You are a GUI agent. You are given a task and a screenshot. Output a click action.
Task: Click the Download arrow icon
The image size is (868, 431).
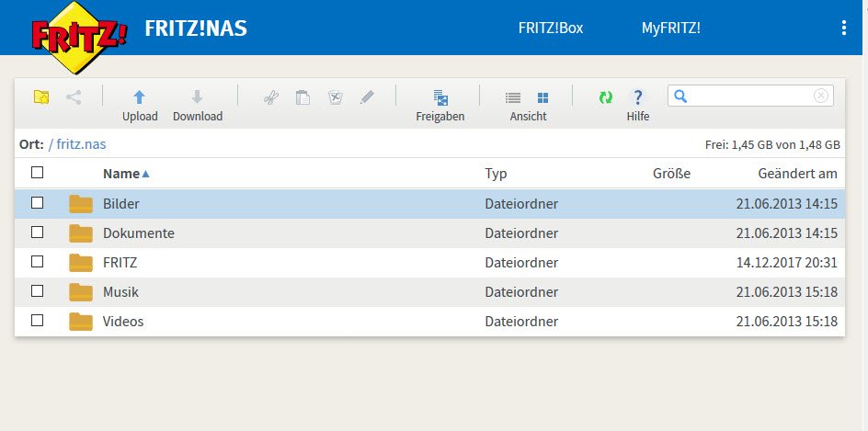[197, 97]
